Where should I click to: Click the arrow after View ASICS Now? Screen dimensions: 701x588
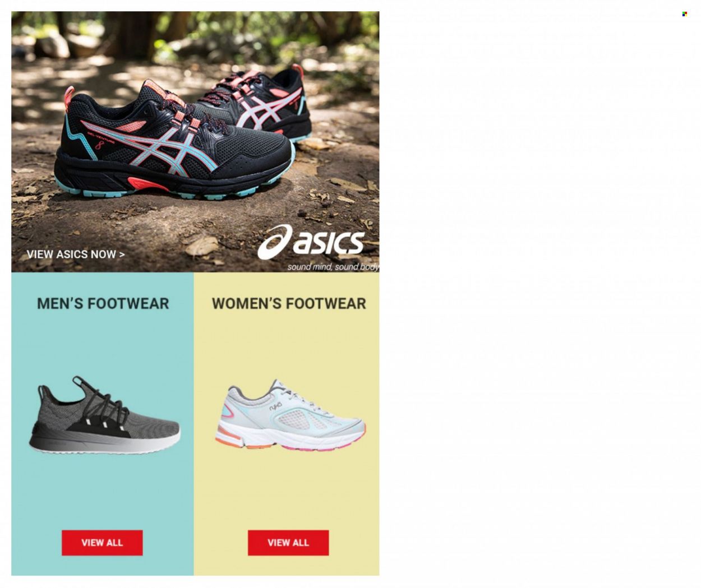122,254
